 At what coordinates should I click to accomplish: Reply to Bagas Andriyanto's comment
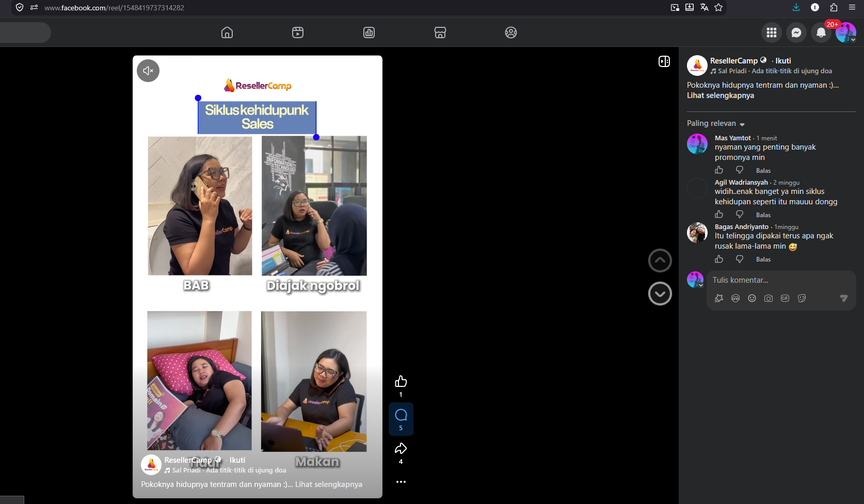763,259
